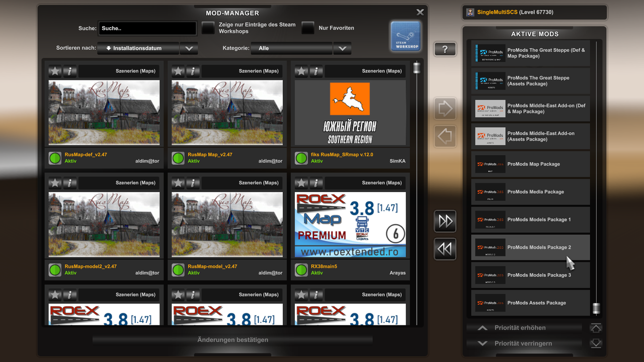
Task: Click author name 'Arayas'
Action: (396, 273)
